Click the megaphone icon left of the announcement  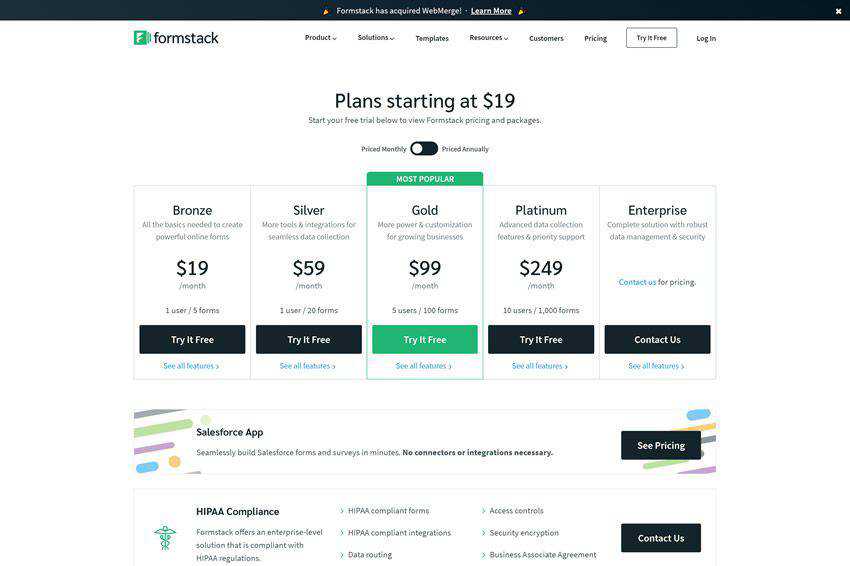[326, 11]
